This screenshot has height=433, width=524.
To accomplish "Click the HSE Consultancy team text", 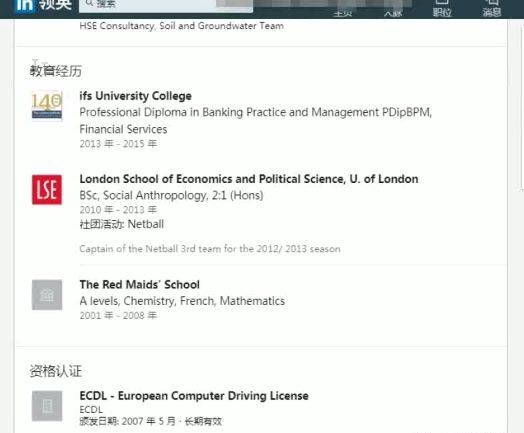I will click(181, 26).
